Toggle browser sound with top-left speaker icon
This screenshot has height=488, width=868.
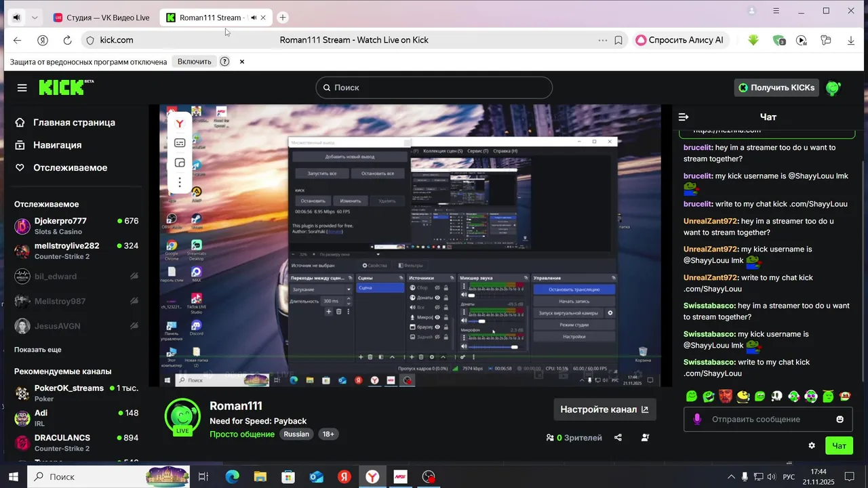16,18
